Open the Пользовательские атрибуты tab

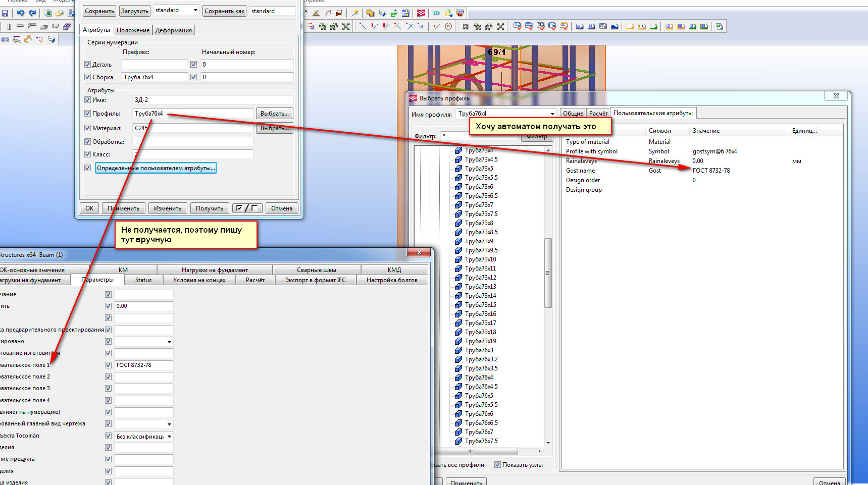[x=653, y=113]
